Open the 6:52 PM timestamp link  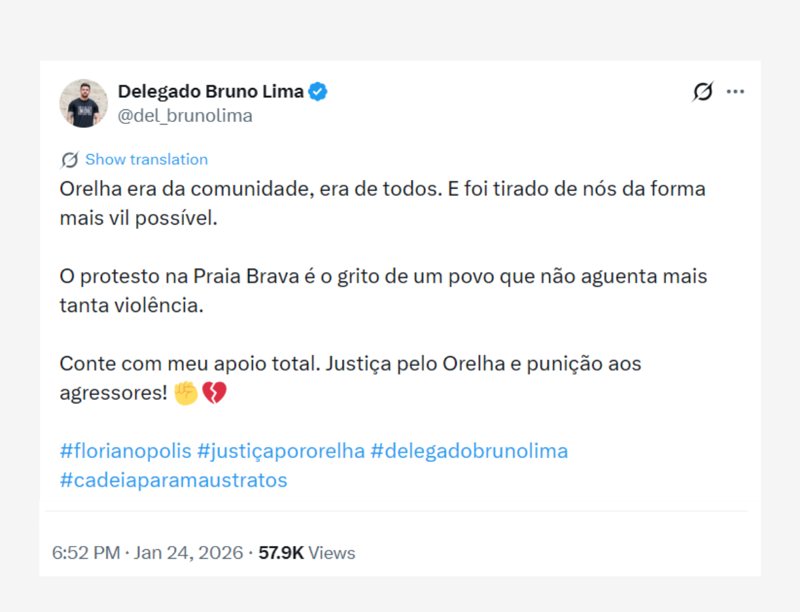point(84,552)
